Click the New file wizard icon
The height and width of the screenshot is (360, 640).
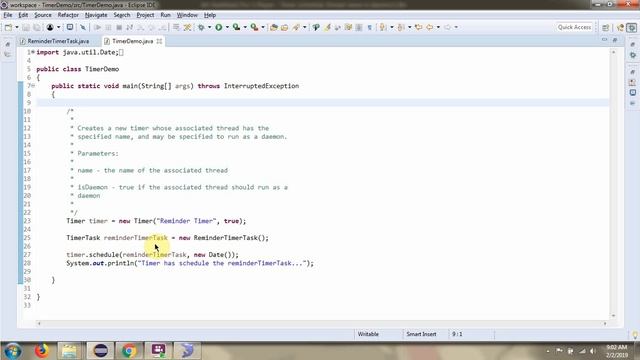(x=8, y=27)
